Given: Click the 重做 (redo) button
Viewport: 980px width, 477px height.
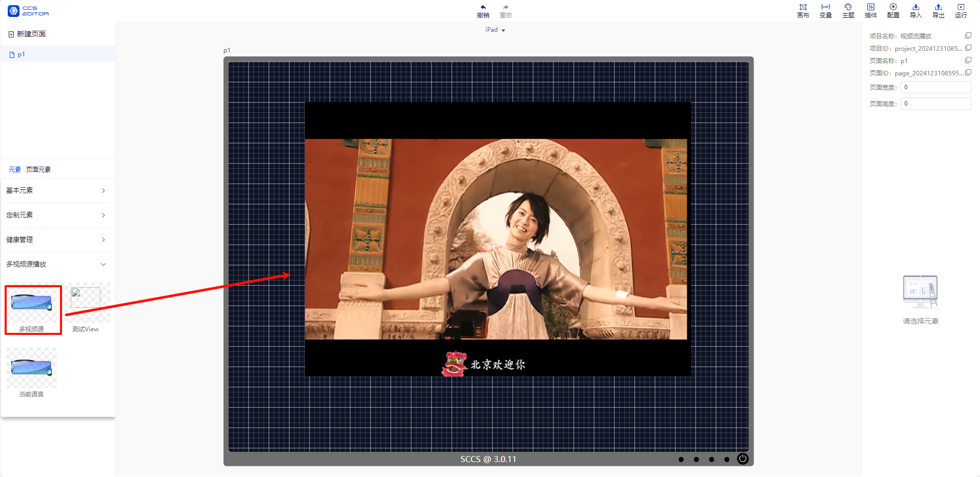Looking at the screenshot, I should (x=505, y=11).
